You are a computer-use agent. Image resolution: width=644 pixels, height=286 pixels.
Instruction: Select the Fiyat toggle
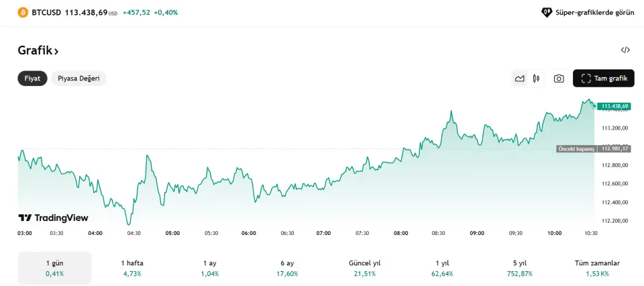tap(32, 79)
